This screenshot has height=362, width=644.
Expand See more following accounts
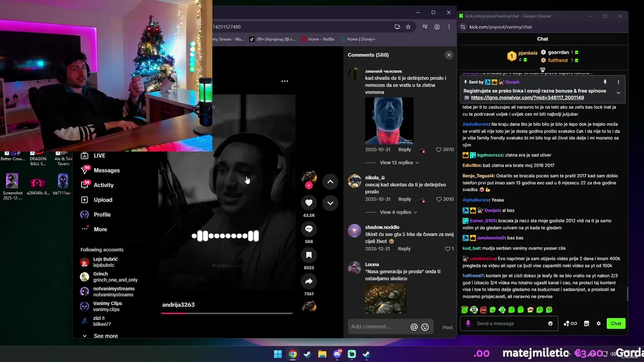coord(100,336)
